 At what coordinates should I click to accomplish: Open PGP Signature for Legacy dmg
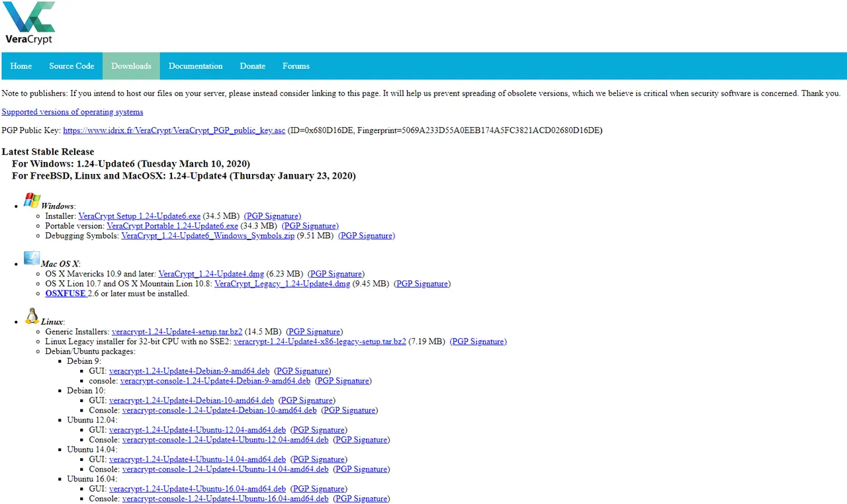point(422,284)
